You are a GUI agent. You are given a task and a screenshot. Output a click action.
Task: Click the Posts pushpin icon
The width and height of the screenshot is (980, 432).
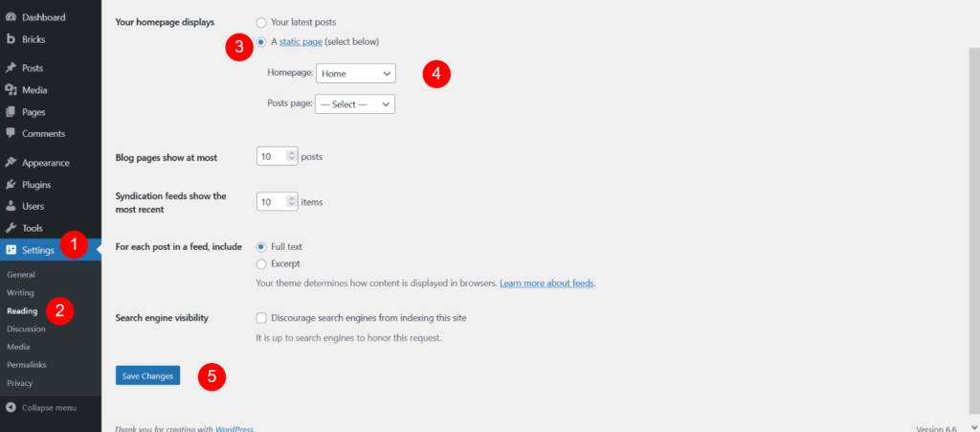tap(11, 67)
